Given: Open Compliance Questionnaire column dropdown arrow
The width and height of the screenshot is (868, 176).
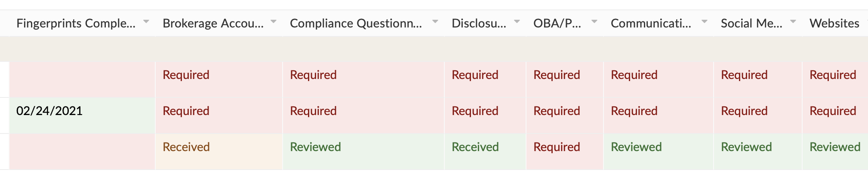Looking at the screenshot, I should 435,22.
